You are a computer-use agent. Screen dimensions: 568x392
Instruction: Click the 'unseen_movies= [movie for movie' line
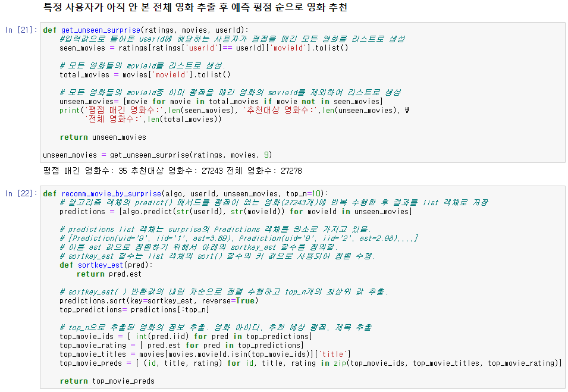click(221, 102)
